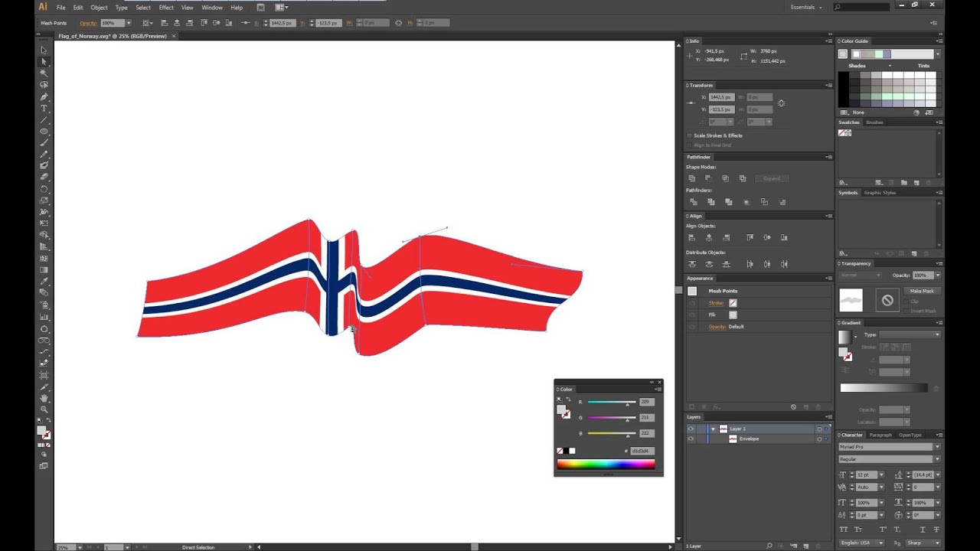Switch to the Graphic Styles tab
980x551 pixels.
point(880,193)
